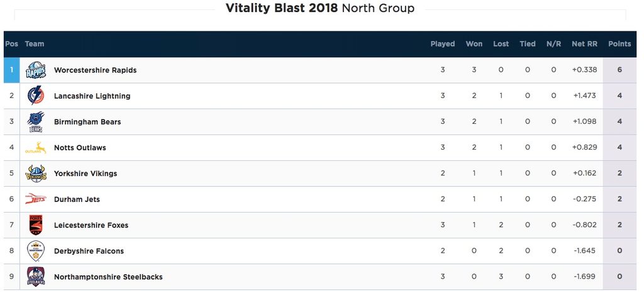The image size is (644, 300).
Task: Click the Notts Outlaws stag logo
Action: pos(36,148)
